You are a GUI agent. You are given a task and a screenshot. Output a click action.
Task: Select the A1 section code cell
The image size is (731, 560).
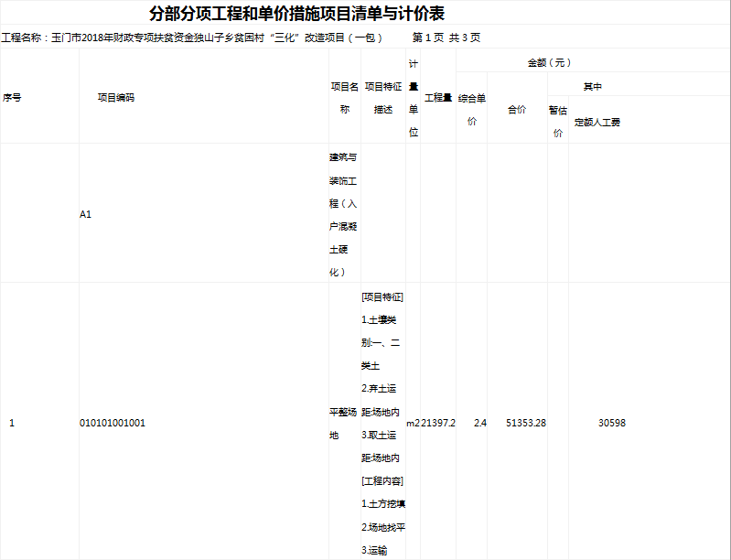(x=86, y=214)
